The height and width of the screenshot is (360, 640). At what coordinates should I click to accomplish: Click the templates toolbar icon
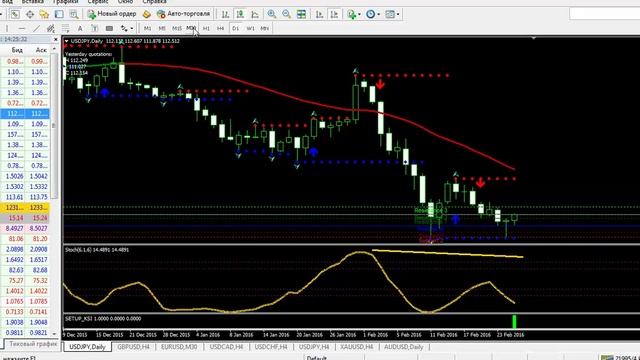pyautogui.click(x=390, y=14)
